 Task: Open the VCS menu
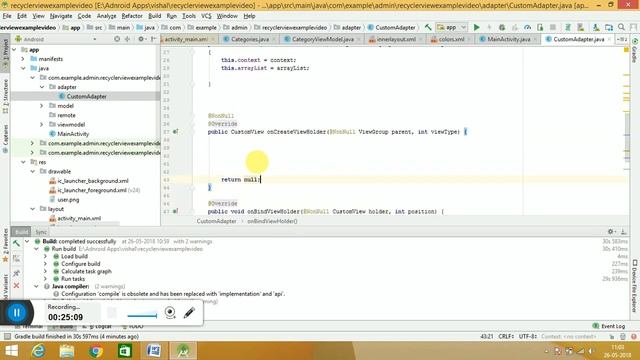[206, 16]
